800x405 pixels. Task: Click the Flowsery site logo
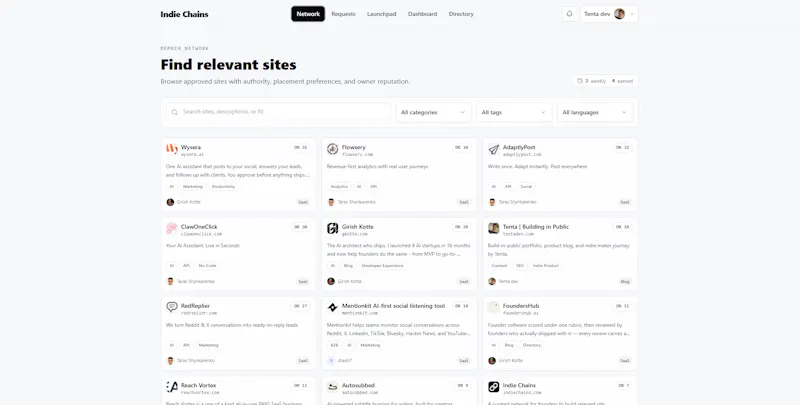tap(333, 149)
